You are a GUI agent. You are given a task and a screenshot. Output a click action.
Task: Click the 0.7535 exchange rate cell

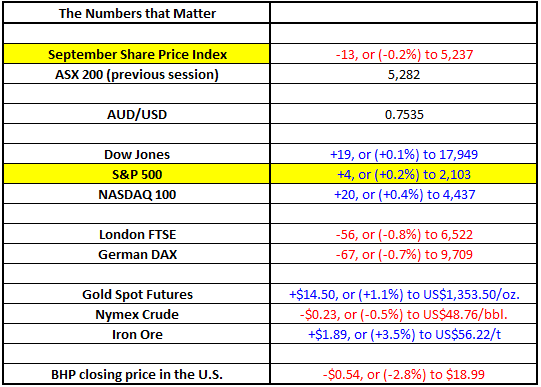(404, 114)
